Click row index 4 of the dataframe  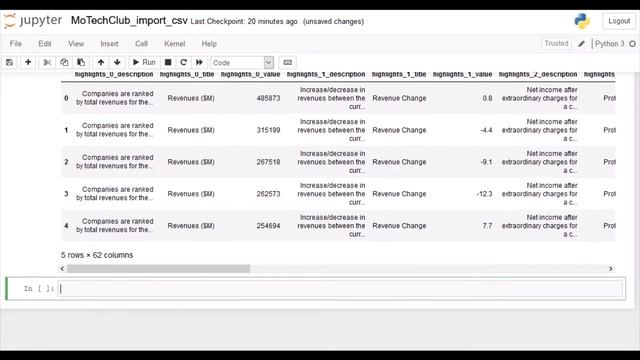[x=66, y=225]
